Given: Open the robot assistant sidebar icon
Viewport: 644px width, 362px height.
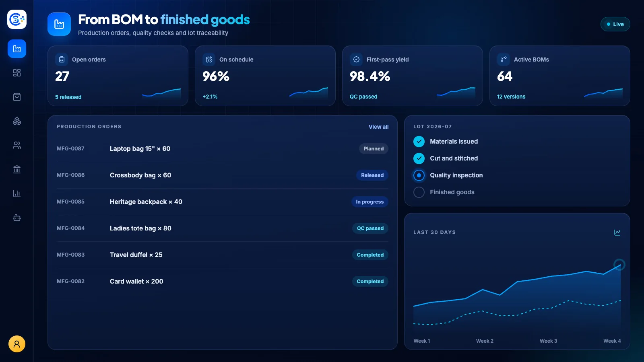Looking at the screenshot, I should click(x=17, y=218).
